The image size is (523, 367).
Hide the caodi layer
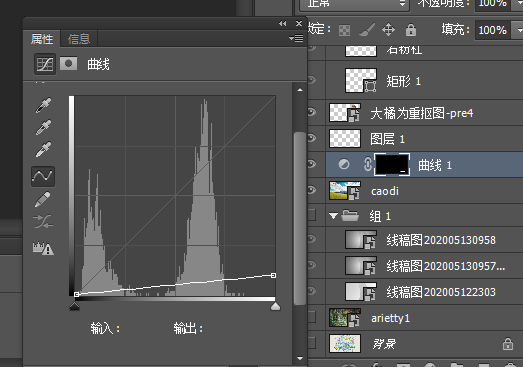coord(312,190)
